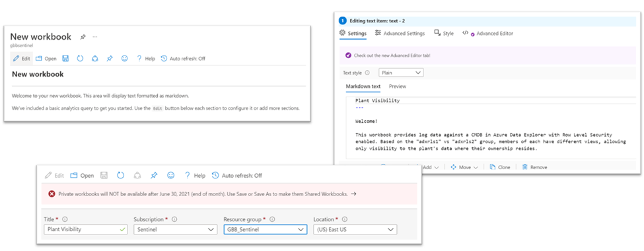Click Open in the toolbar above the Title field
The image size is (644, 251).
pos(82,176)
